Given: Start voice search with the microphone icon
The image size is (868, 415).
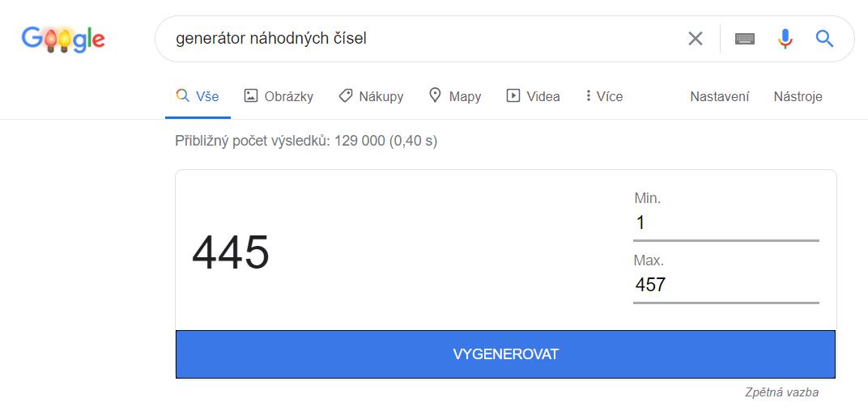Looking at the screenshot, I should [x=785, y=39].
